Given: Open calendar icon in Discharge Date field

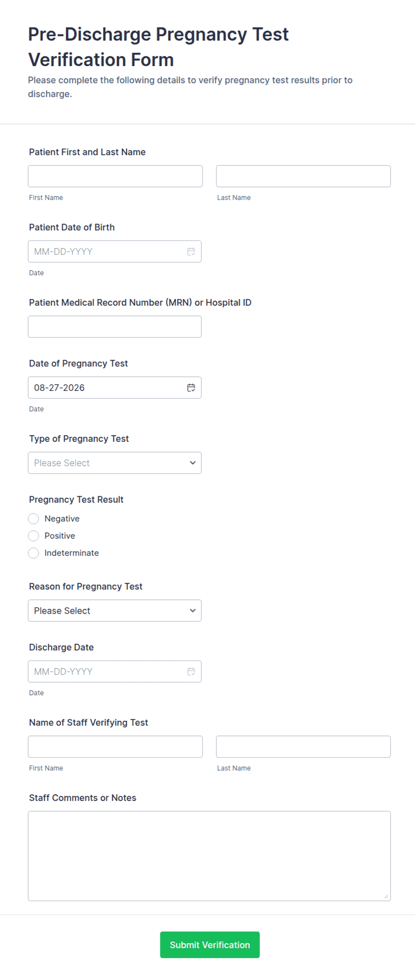Looking at the screenshot, I should point(191,672).
